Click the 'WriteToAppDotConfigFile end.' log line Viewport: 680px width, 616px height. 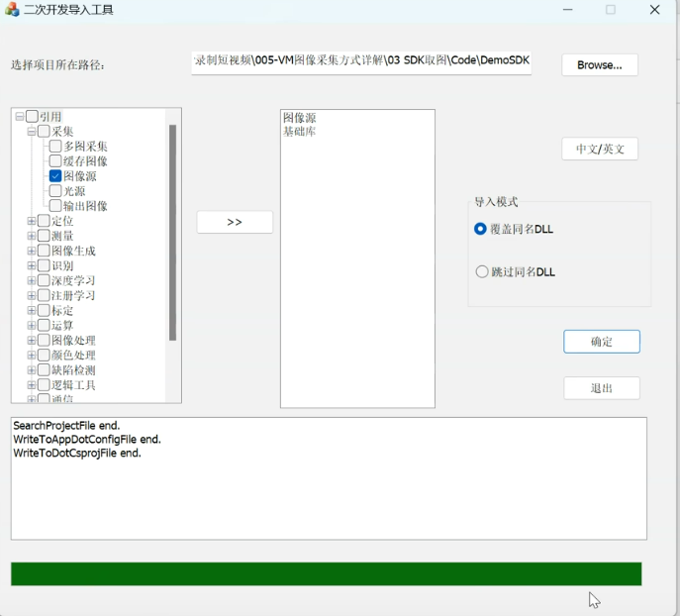pyautogui.click(x=87, y=440)
